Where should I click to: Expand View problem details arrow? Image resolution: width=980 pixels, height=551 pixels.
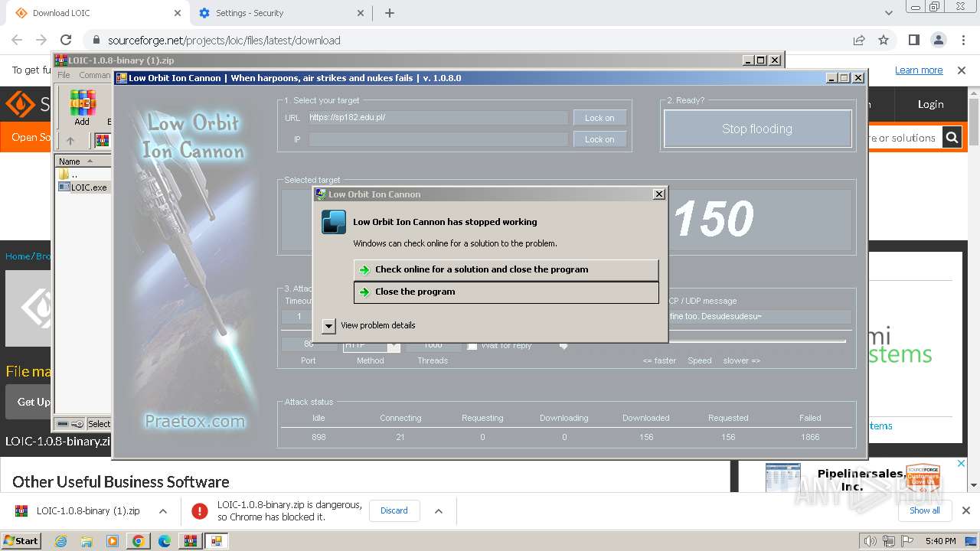click(x=328, y=326)
